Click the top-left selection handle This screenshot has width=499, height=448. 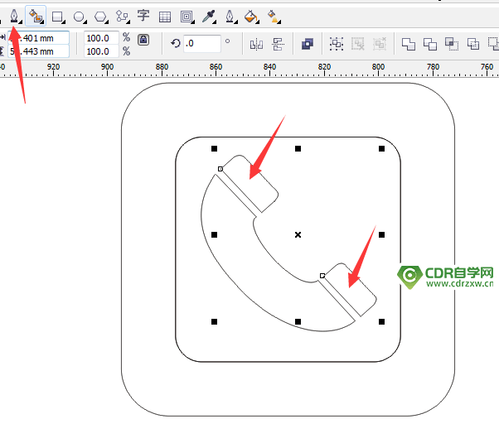(214, 148)
